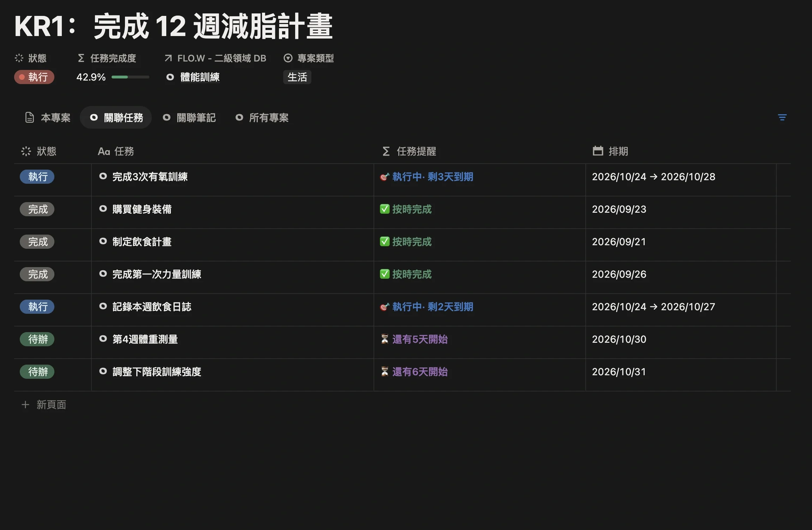Viewport: 812px width, 530px height.
Task: Click the page icon of 記錄本週飲食日誌
Action: tap(103, 306)
